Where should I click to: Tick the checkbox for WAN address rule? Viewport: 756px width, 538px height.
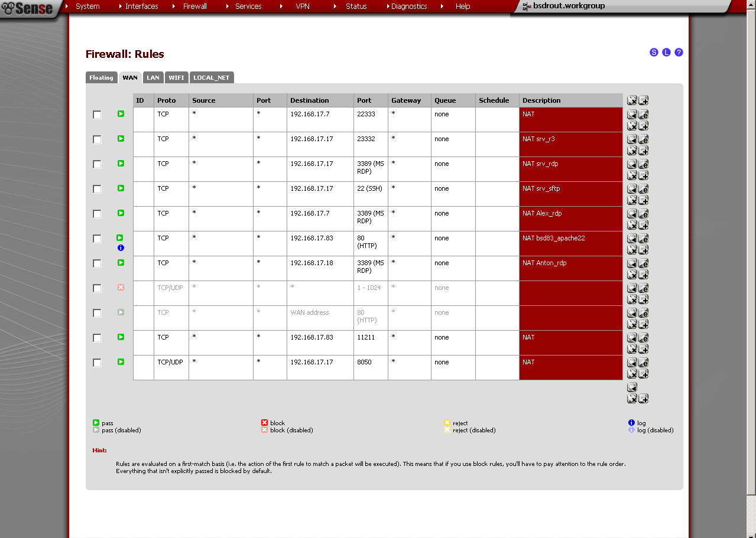pos(97,314)
